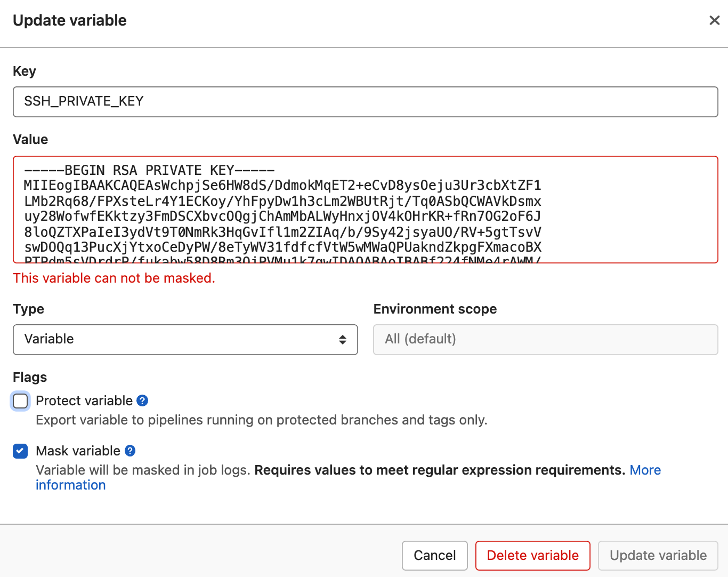Click the Type dropdown stepper arrows
728x577 pixels.
click(343, 340)
